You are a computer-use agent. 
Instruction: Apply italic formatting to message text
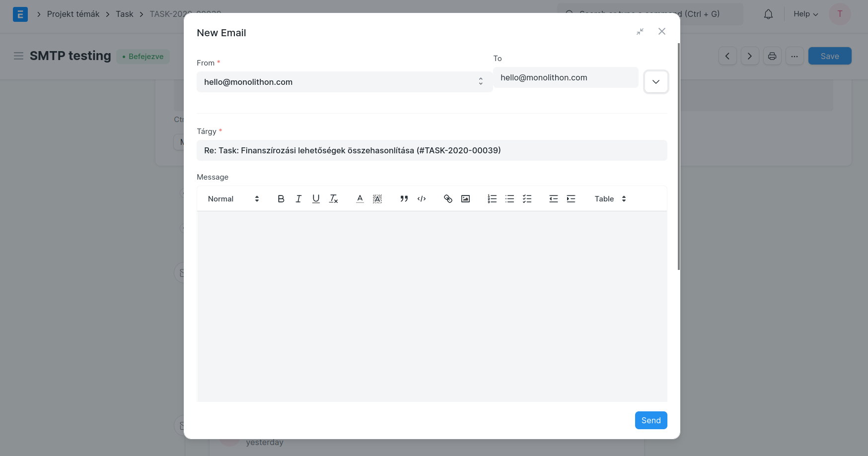[298, 199]
